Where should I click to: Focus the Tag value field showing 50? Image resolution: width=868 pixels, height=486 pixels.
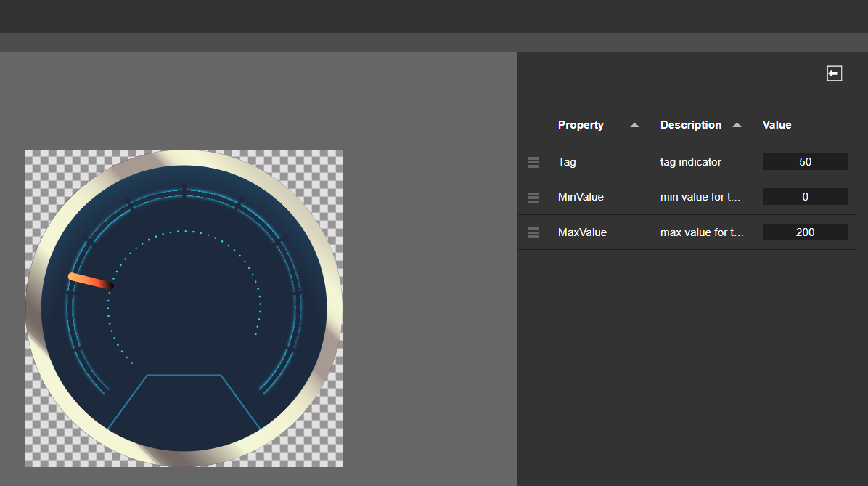[x=805, y=162]
